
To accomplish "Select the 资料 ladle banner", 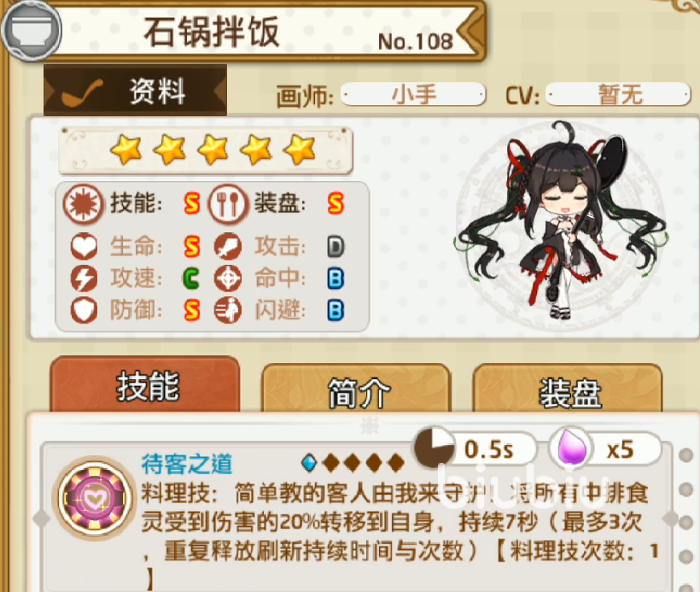I will [135, 91].
